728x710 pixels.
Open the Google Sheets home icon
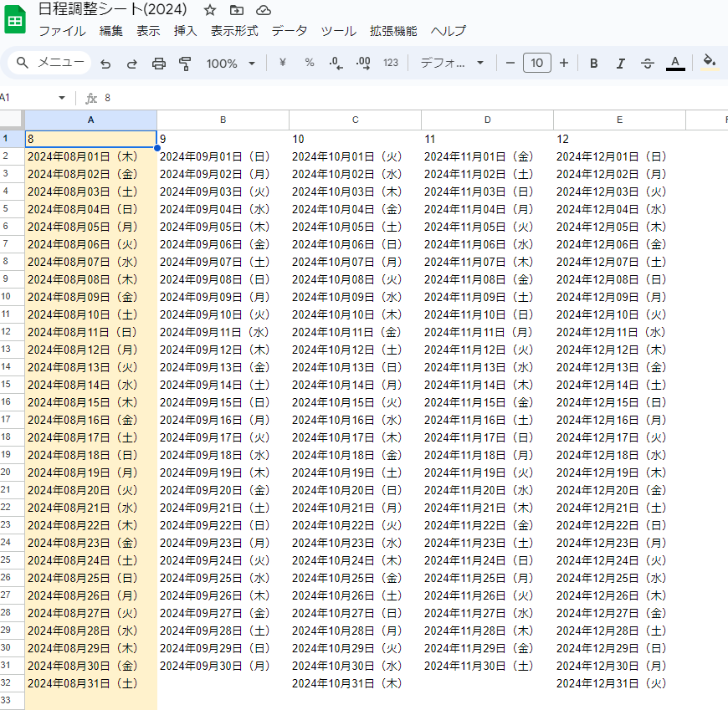click(15, 19)
